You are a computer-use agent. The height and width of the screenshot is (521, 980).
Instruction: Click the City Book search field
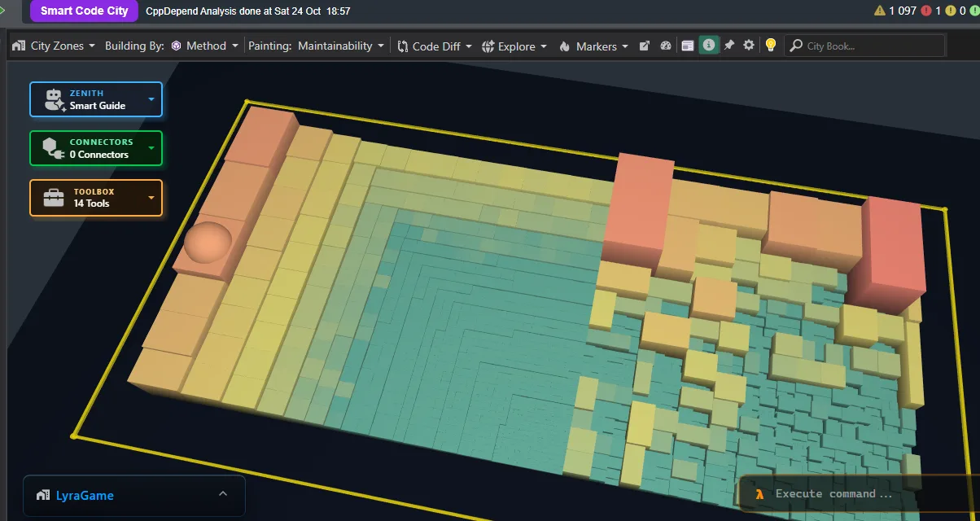coord(865,46)
